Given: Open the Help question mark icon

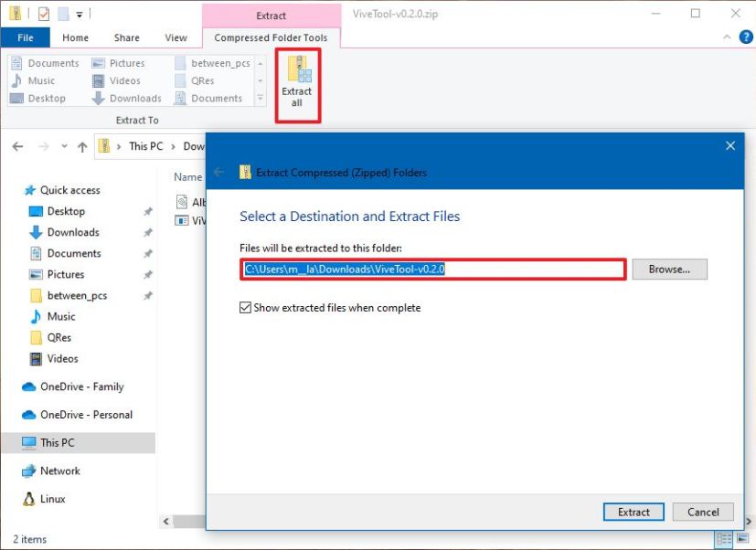Looking at the screenshot, I should [746, 37].
